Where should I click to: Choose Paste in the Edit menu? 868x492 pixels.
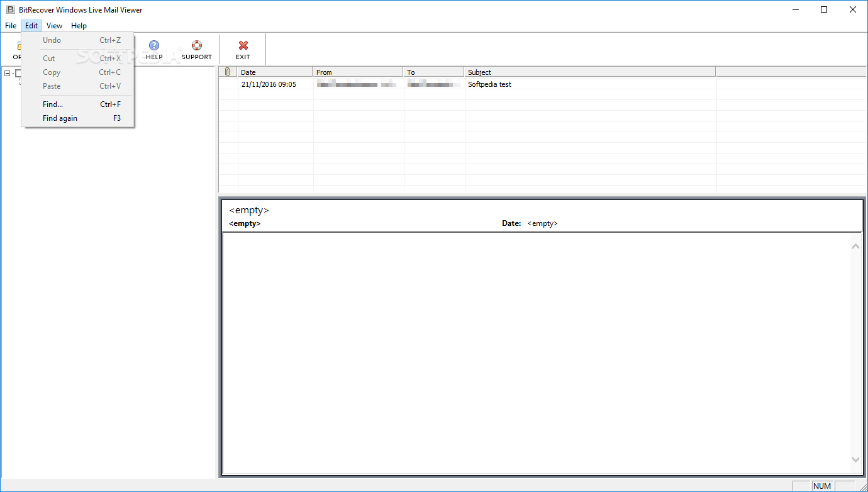[x=78, y=86]
